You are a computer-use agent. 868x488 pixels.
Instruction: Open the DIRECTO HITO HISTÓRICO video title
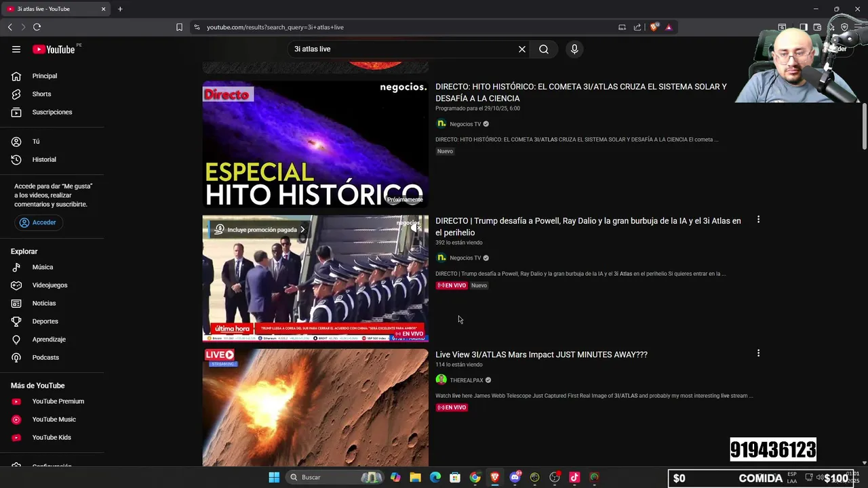point(581,92)
